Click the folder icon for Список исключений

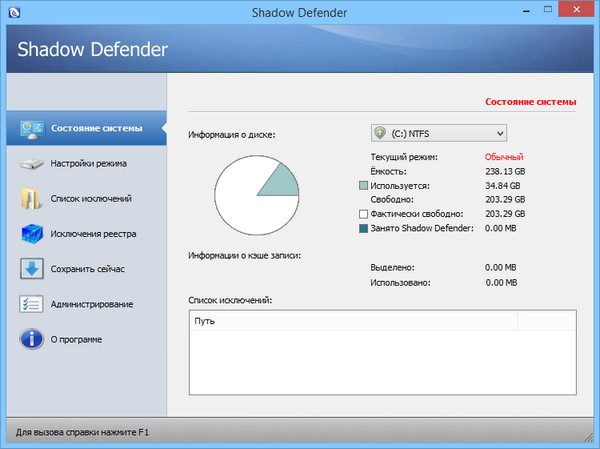(x=32, y=198)
